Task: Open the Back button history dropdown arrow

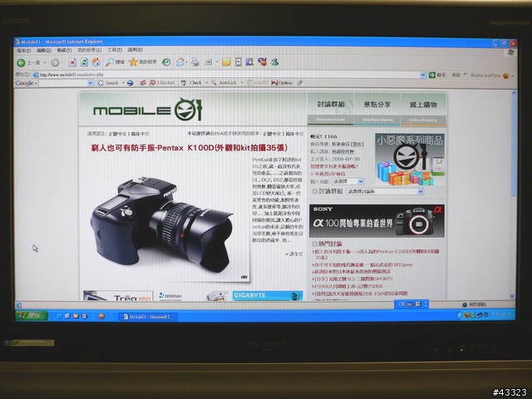Action: 45,62
